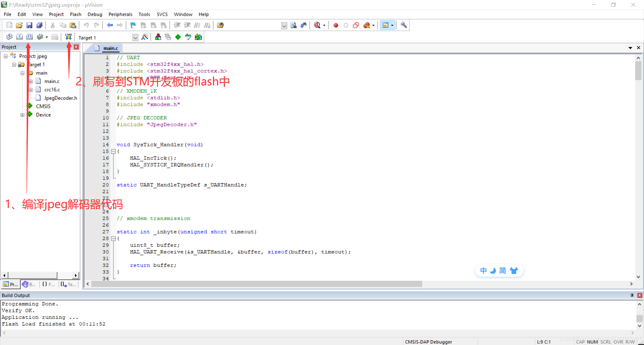Collapse the Project: jpeg tree node
Viewport: 644px width, 345px height.
point(6,56)
